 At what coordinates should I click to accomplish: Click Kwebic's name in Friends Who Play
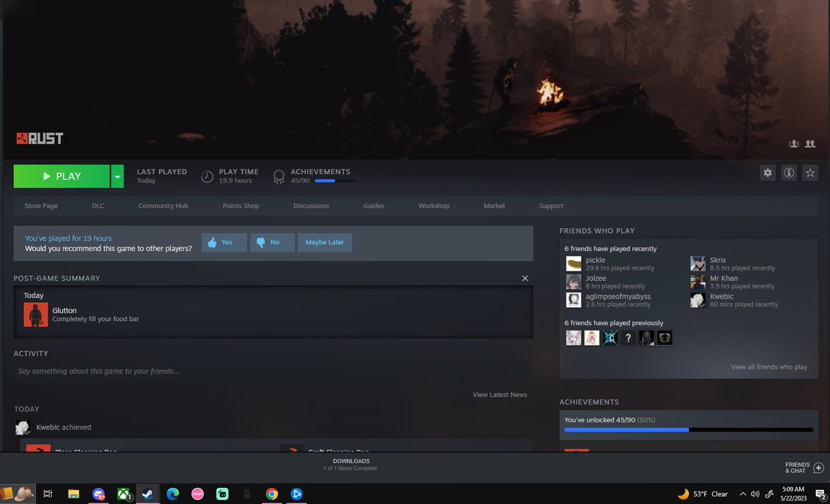pos(722,296)
